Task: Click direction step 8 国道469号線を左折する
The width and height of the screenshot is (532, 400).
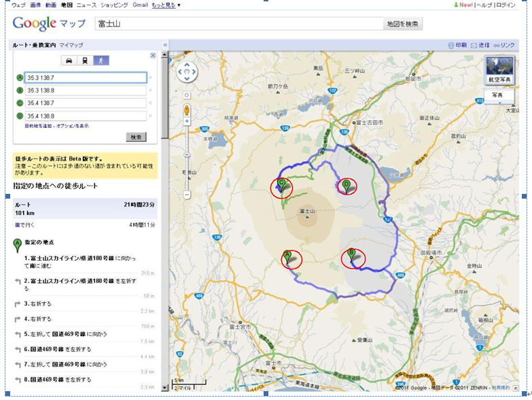Action: 58,380
